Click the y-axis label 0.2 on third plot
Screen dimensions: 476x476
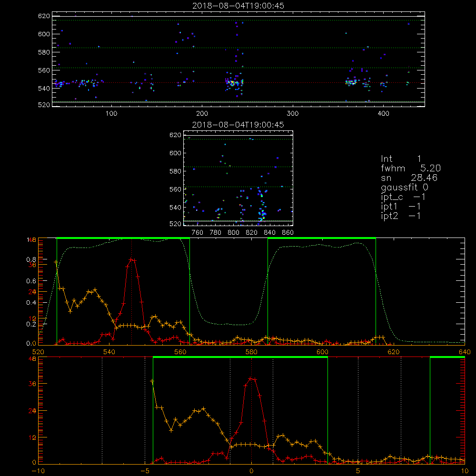point(31,324)
